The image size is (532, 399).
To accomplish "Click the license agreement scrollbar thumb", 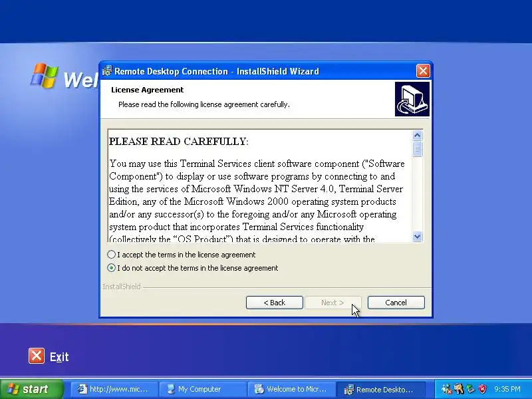I will [x=418, y=149].
